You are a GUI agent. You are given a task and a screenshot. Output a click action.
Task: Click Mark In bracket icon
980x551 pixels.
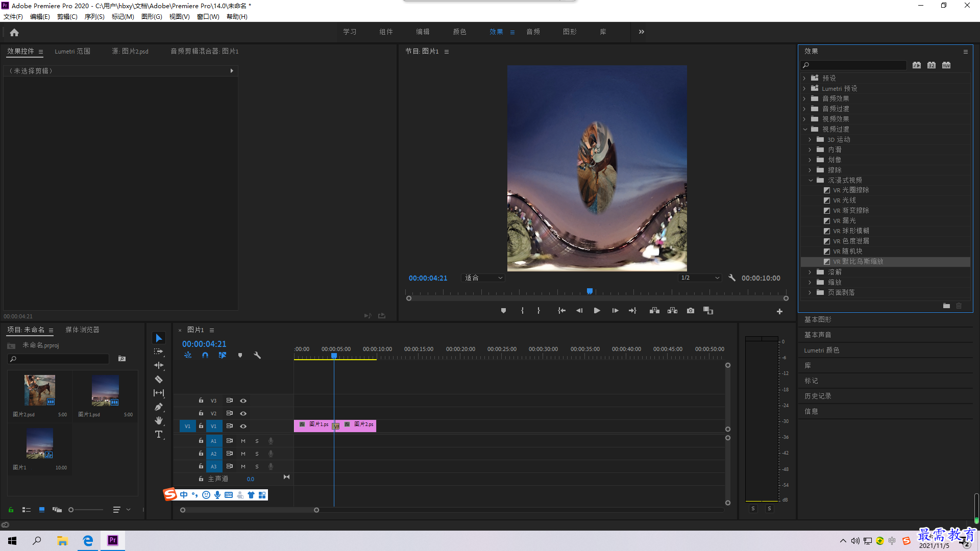point(522,311)
